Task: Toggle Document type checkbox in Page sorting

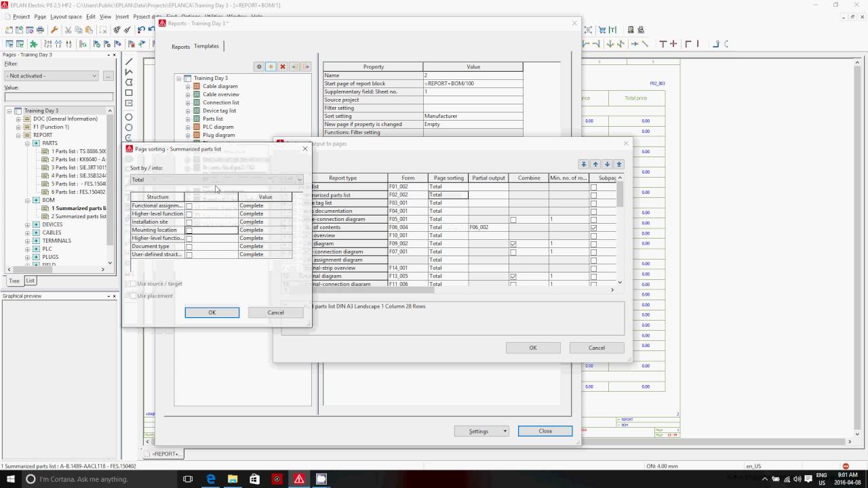Action: coord(189,247)
